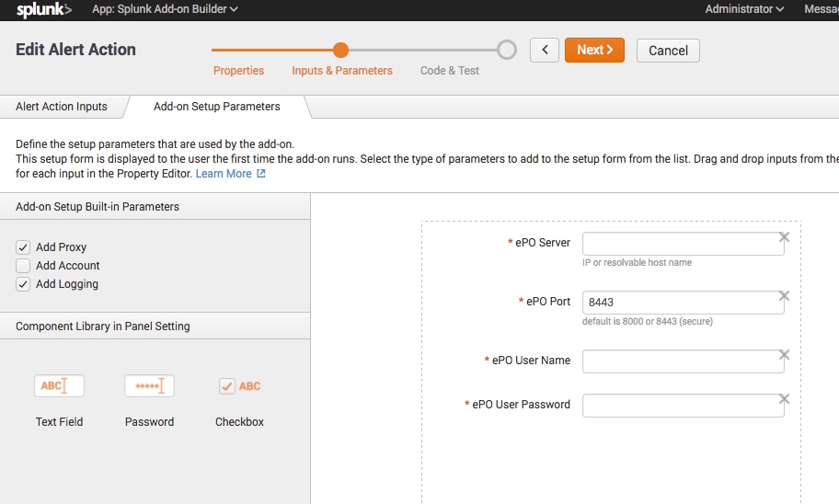
Task: Open the App: Splunk Add-on Builder dropdown
Action: click(165, 9)
